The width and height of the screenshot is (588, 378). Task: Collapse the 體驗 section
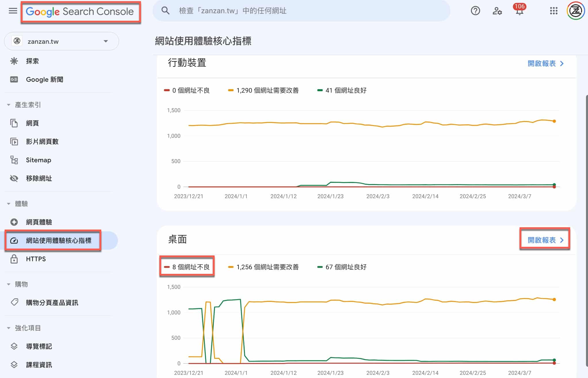(x=18, y=204)
